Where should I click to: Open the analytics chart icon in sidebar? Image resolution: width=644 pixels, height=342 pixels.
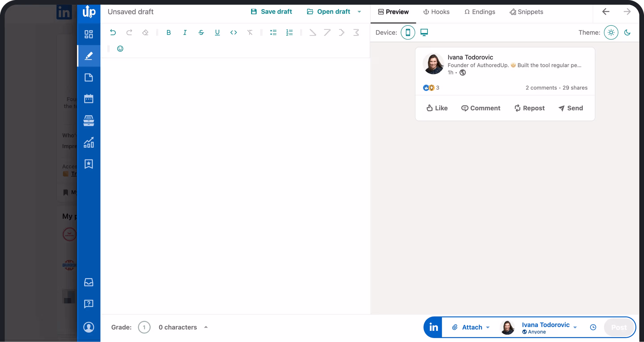[88, 142]
